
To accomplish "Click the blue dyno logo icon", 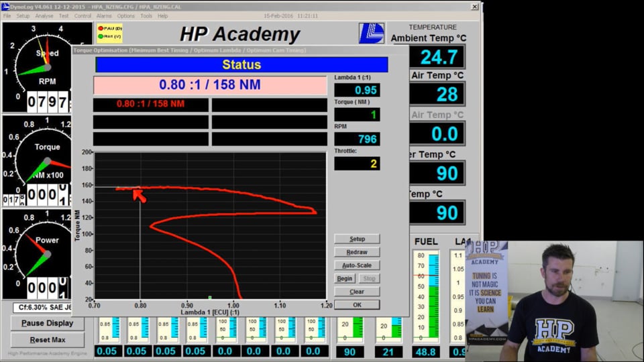I will coord(371,34).
